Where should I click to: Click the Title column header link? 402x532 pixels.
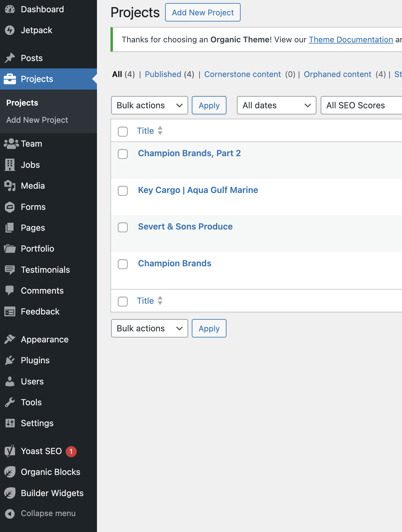pos(145,131)
